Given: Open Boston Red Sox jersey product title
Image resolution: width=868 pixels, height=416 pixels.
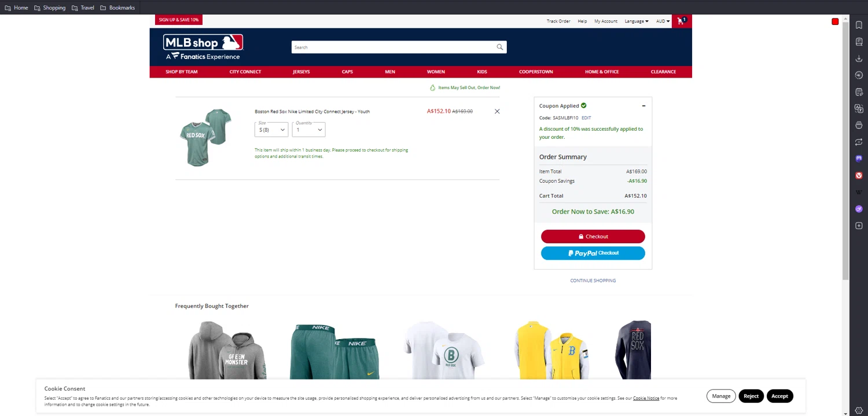Looking at the screenshot, I should click(x=312, y=111).
